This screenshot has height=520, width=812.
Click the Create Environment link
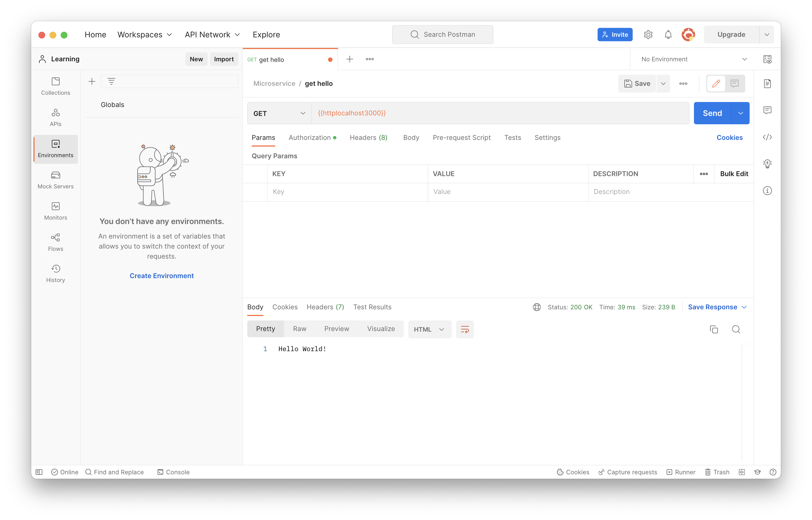162,276
